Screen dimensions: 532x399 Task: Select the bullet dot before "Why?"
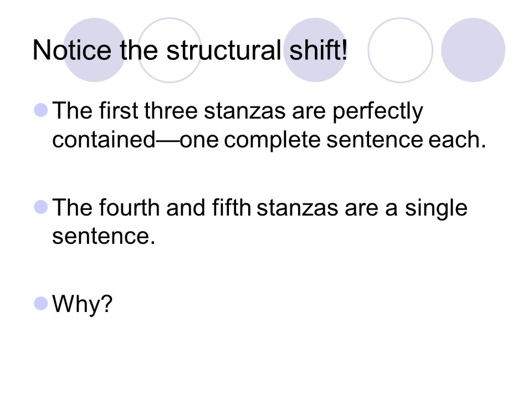point(41,303)
